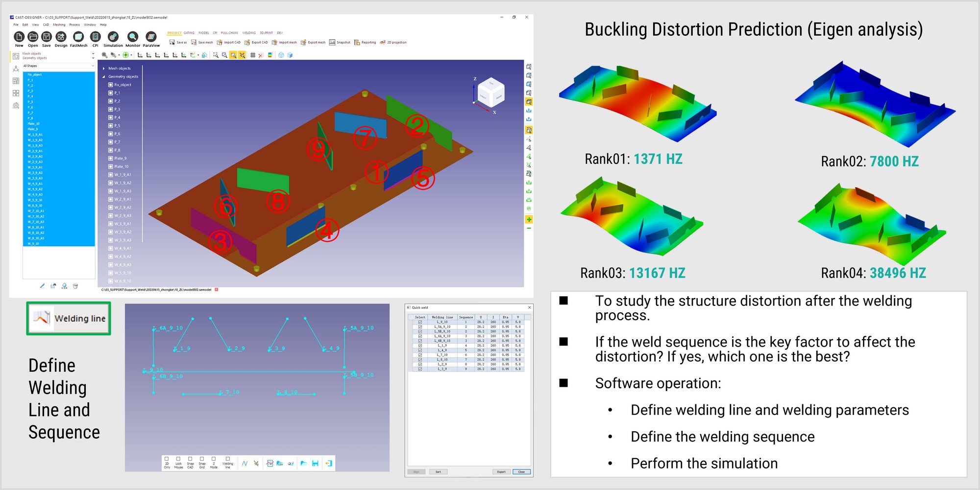Image resolution: width=980 pixels, height=490 pixels.
Task: Launch the Simulation module
Action: point(113,37)
